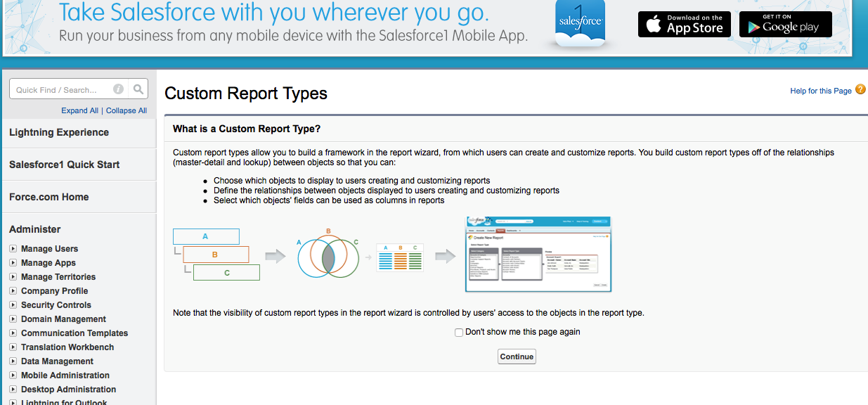The height and width of the screenshot is (405, 868).
Task: Open the Download on the App Store badge
Action: tap(684, 24)
